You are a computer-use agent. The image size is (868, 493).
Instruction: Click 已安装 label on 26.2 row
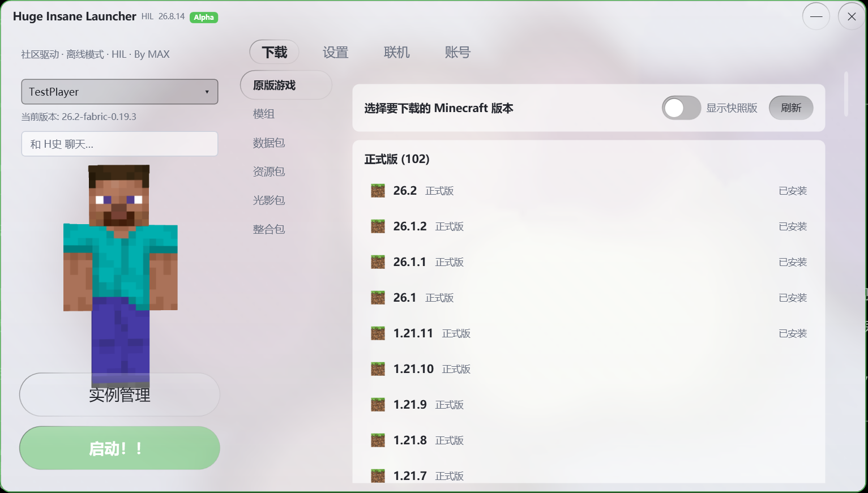pyautogui.click(x=793, y=191)
